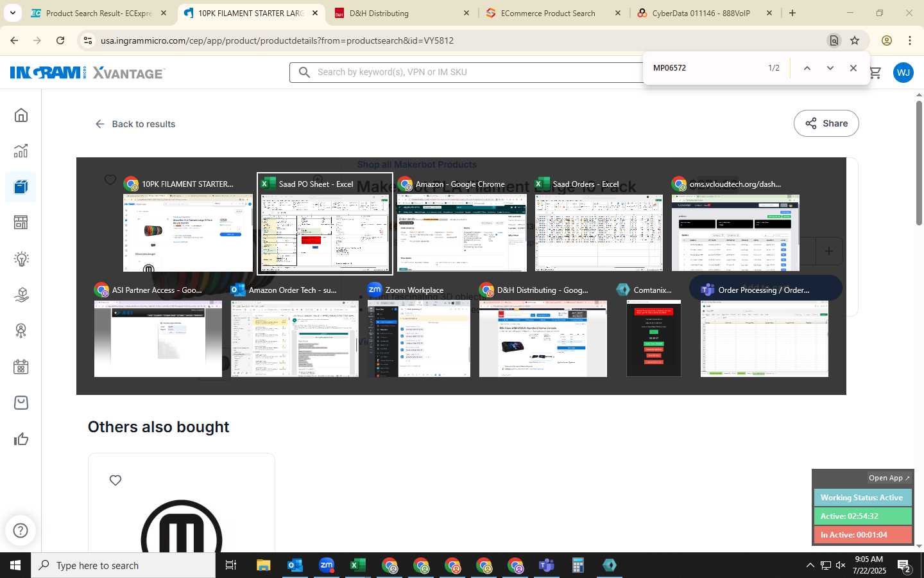Open the lightbulb insights sidebar icon
The width and height of the screenshot is (924, 578).
tap(21, 259)
